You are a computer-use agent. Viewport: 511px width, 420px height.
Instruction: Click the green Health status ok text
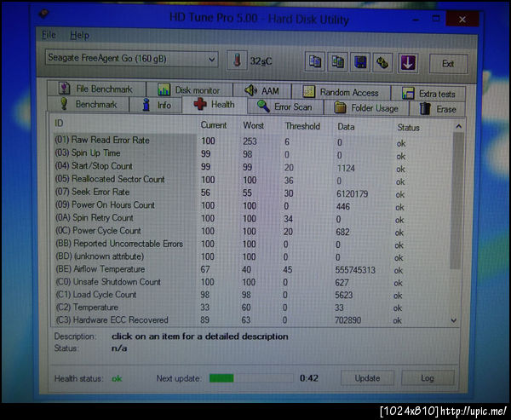[117, 378]
